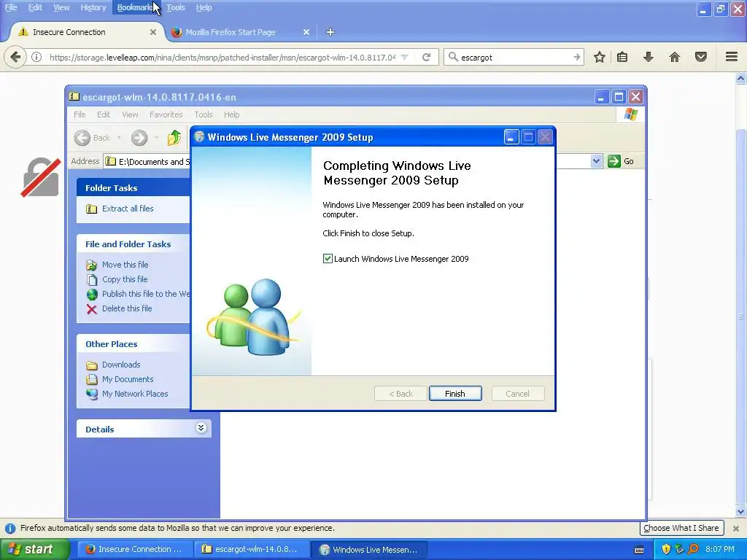
Task: Go up one folder in Explorer
Action: [x=174, y=138]
